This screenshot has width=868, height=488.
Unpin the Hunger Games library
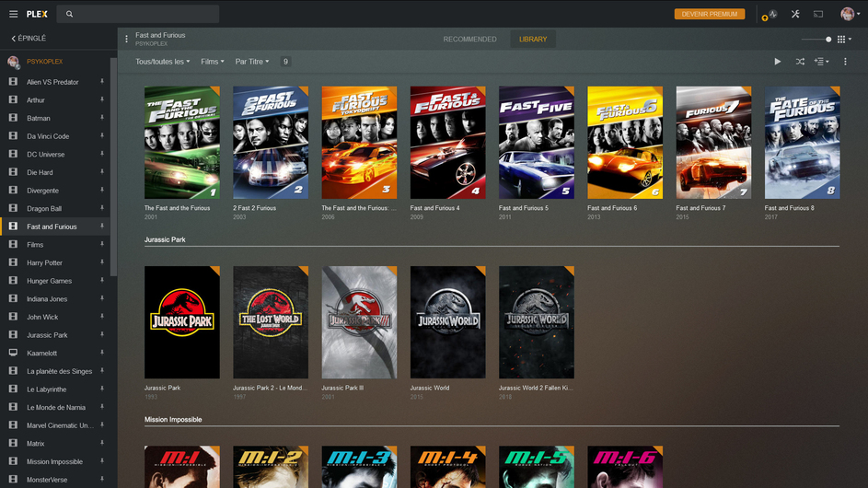pyautogui.click(x=102, y=280)
